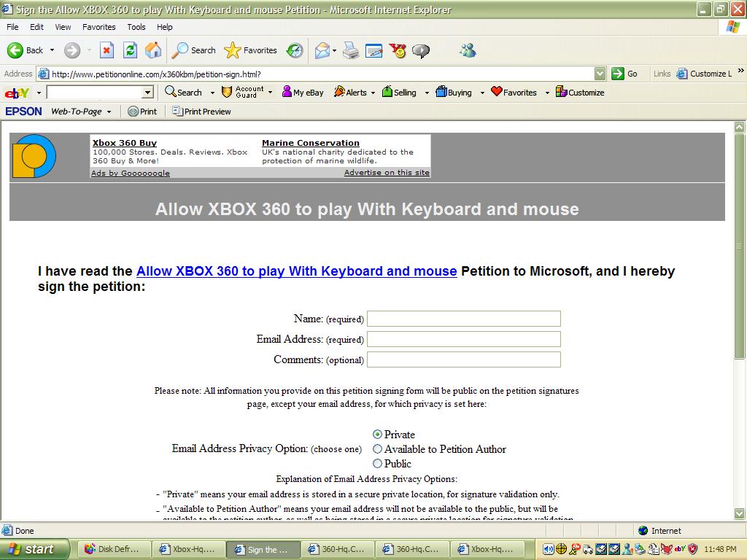Click the system tray volume icon

[x=549, y=549]
